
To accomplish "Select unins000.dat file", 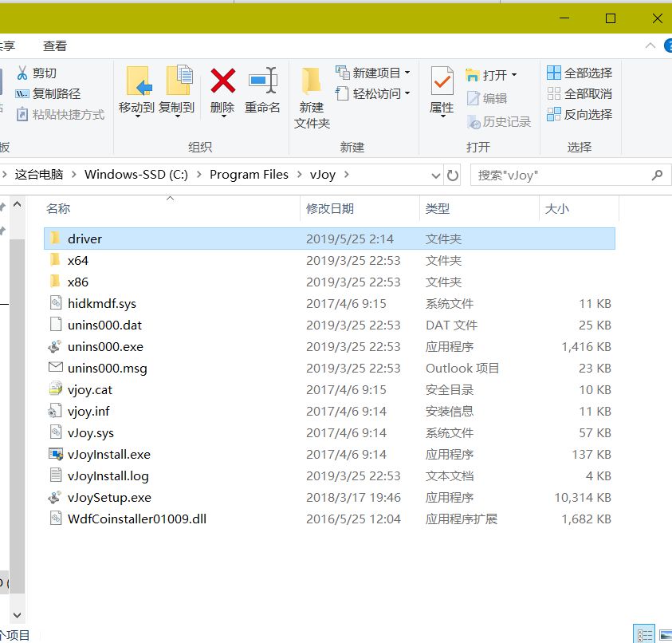I will (329, 325).
